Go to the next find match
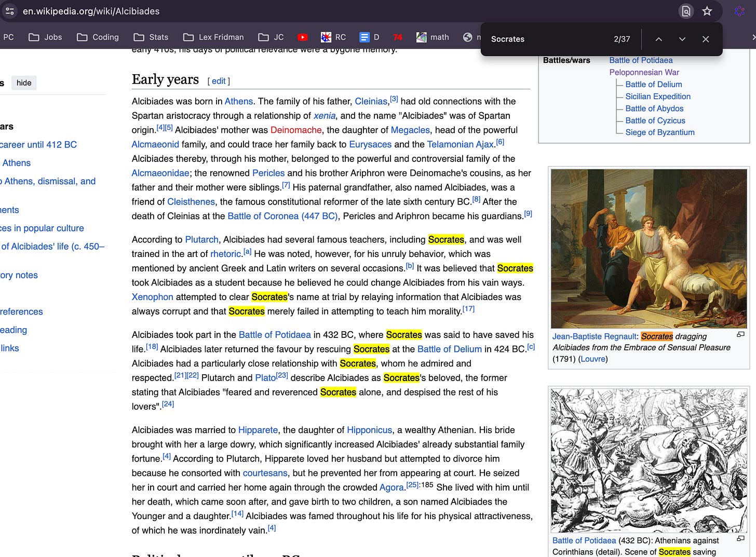Image resolution: width=756 pixels, height=557 pixels. (682, 39)
